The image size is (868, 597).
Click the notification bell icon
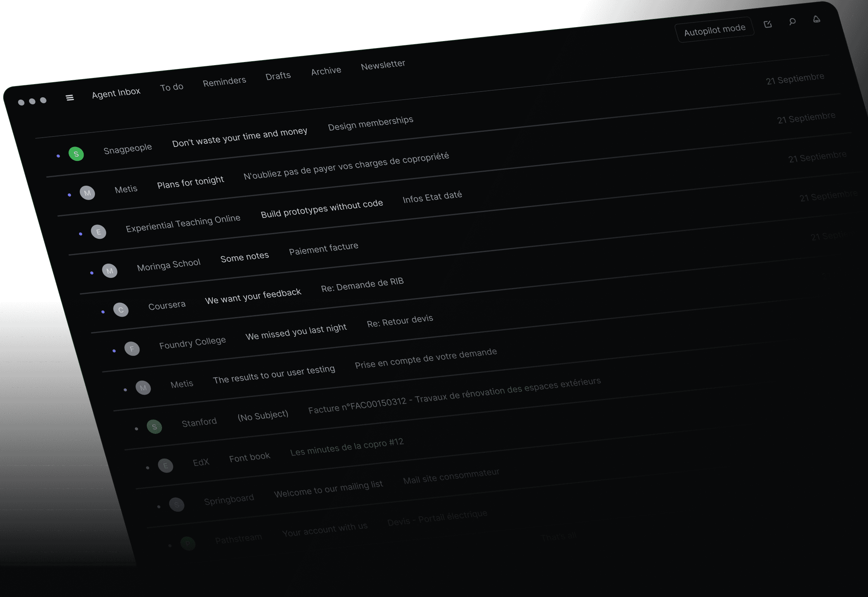coord(816,19)
